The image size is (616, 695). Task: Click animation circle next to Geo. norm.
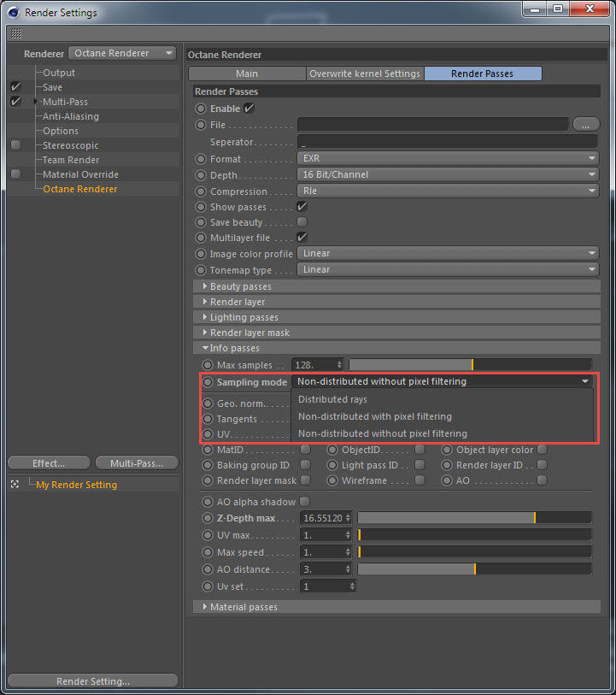[x=208, y=403]
